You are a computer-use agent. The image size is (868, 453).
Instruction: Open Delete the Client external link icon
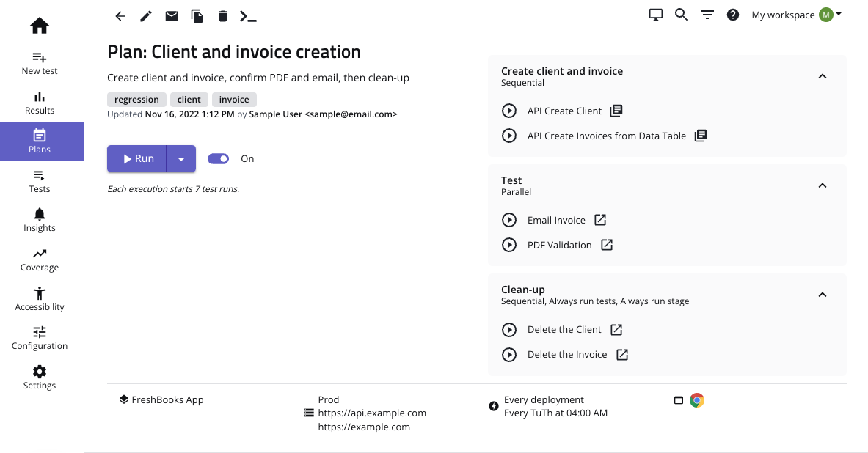point(616,330)
